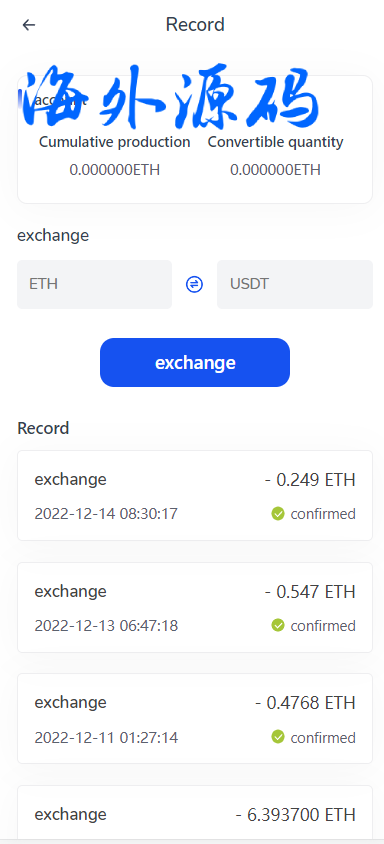
Task: Open the 0.4768 ETH exchange record
Action: click(x=195, y=719)
